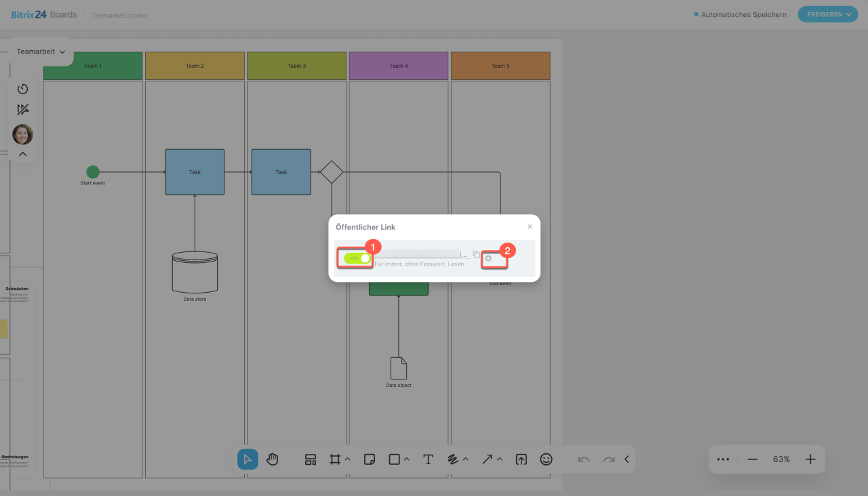Select the Data object document shape
868x496 pixels.
pyautogui.click(x=399, y=368)
